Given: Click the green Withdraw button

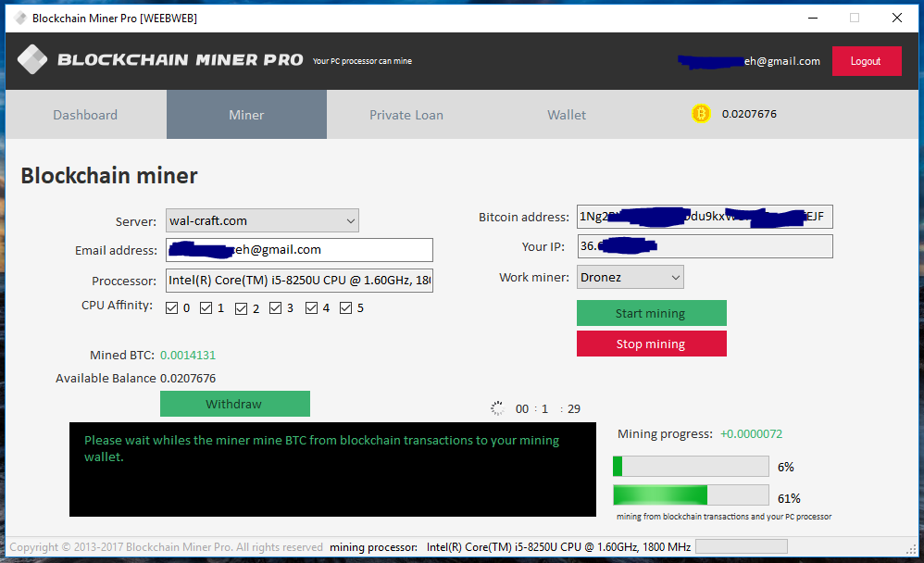Looking at the screenshot, I should tap(234, 404).
